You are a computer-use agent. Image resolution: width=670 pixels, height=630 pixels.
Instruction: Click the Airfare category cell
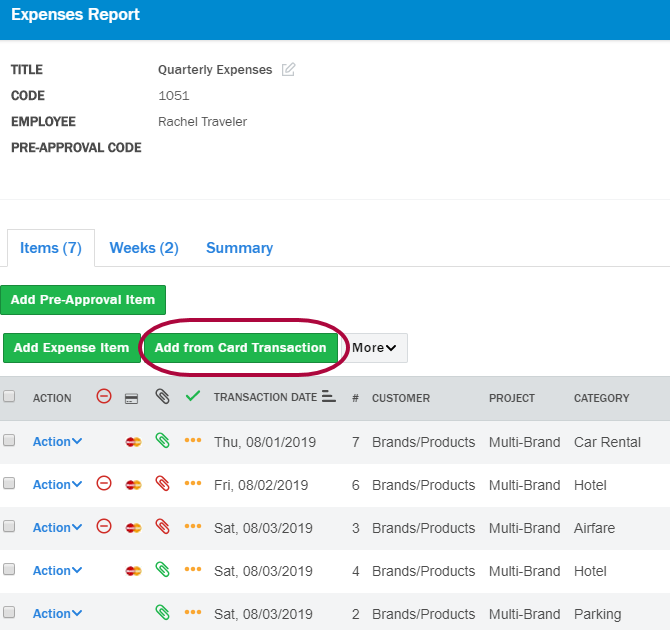(594, 528)
